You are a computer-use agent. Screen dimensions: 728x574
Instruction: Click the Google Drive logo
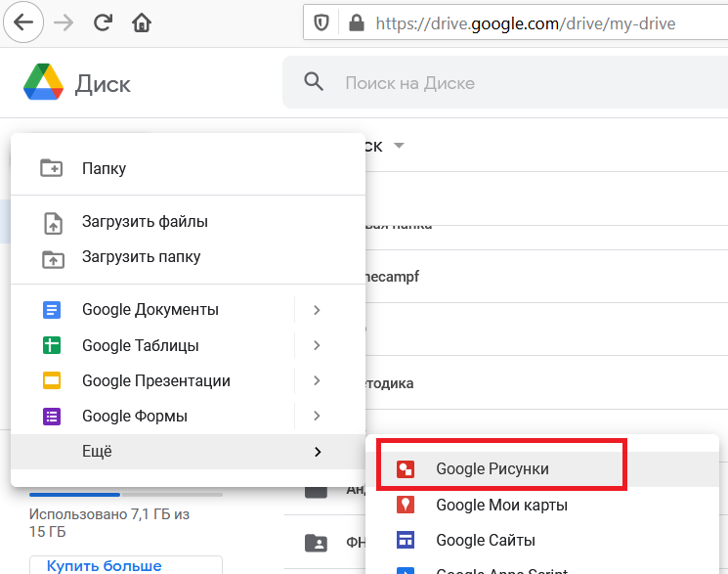point(43,82)
